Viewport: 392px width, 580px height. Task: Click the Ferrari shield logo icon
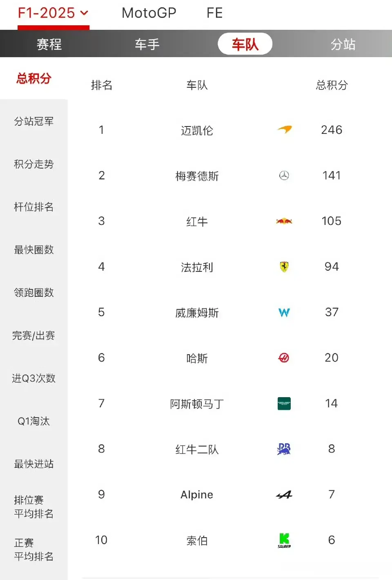284,267
